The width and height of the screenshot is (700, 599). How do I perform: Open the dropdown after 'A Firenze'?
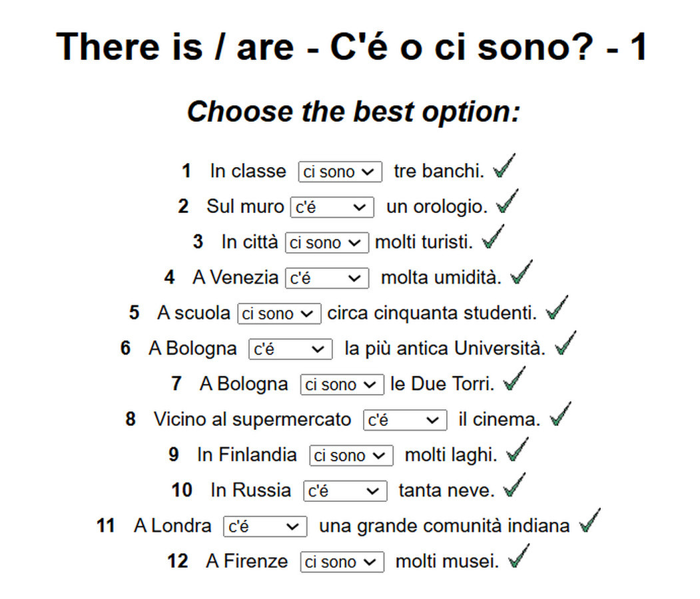click(x=342, y=562)
